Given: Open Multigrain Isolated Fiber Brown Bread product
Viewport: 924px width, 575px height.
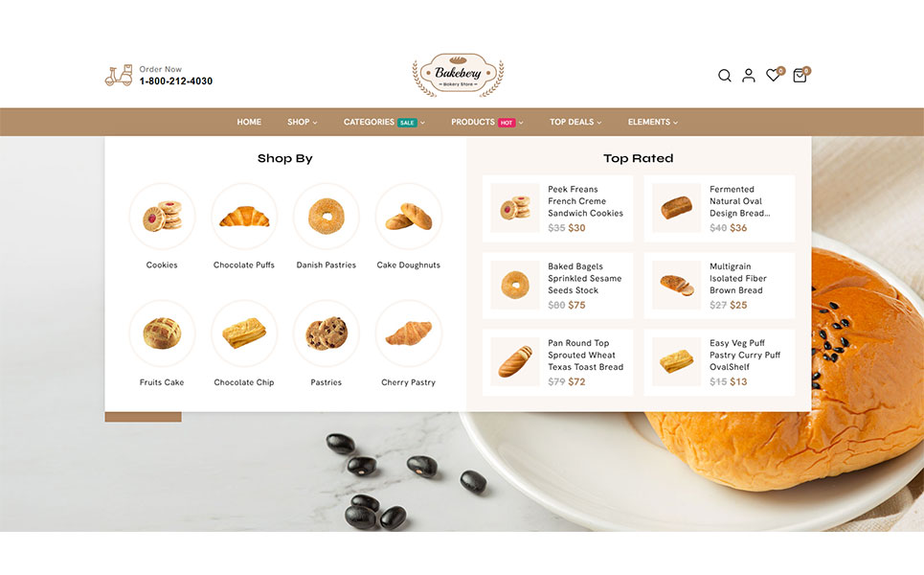Looking at the screenshot, I should point(738,278).
